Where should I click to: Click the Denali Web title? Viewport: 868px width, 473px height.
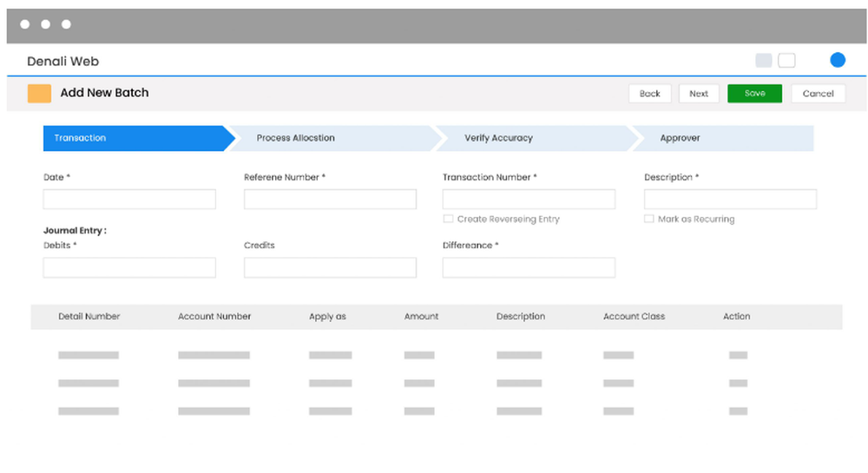[x=63, y=62]
